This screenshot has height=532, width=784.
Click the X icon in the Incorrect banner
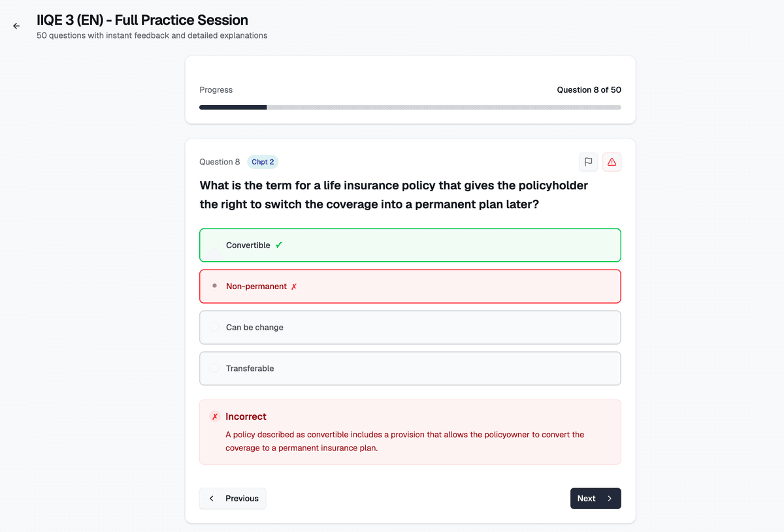214,416
